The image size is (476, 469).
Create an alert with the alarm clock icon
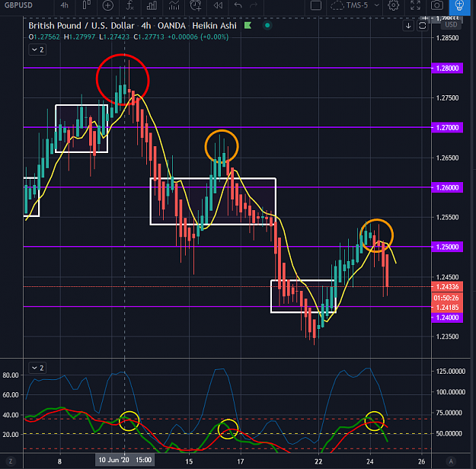[x=196, y=5]
